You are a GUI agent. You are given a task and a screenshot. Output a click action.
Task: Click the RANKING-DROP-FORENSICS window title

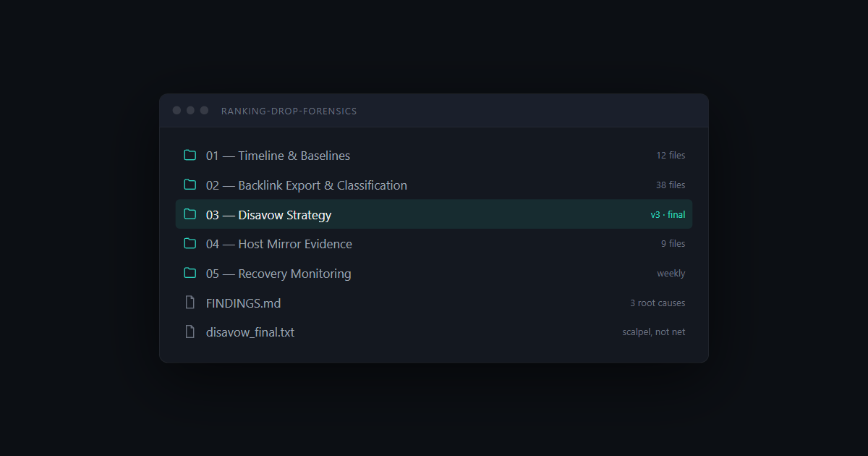pyautogui.click(x=289, y=111)
